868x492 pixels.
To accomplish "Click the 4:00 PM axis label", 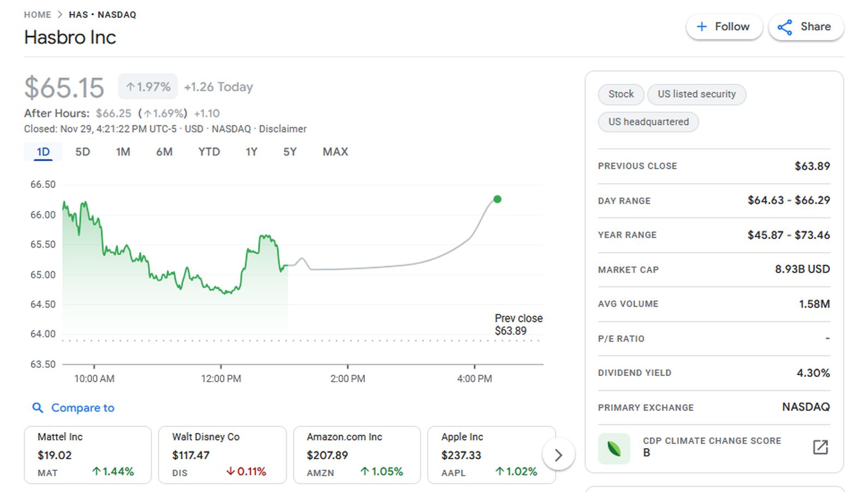I will [474, 378].
